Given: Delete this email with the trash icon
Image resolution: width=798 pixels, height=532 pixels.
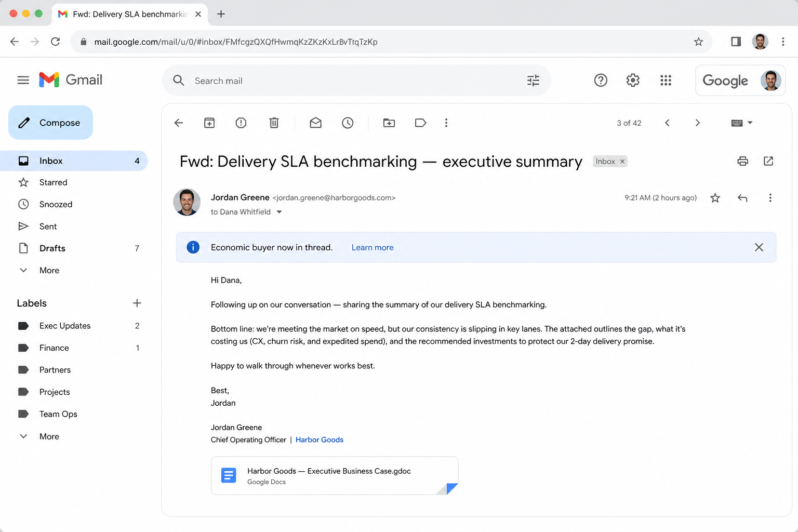Looking at the screenshot, I should (x=274, y=123).
